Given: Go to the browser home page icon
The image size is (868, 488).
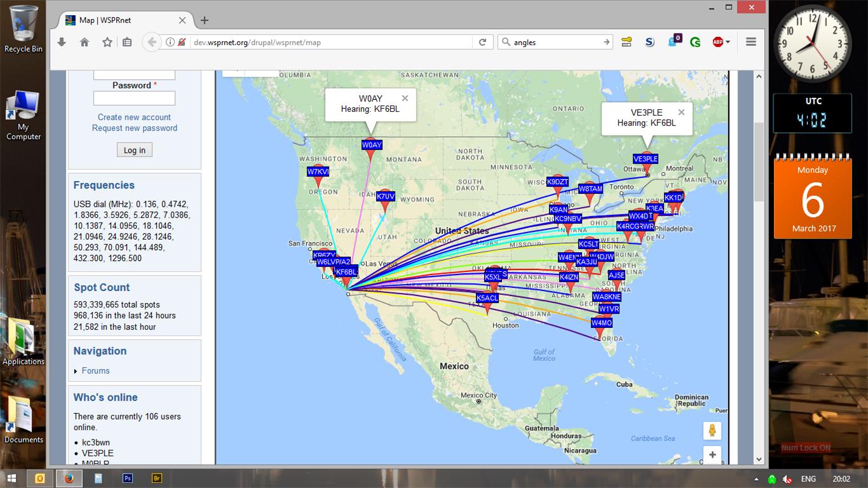Looking at the screenshot, I should [x=85, y=42].
